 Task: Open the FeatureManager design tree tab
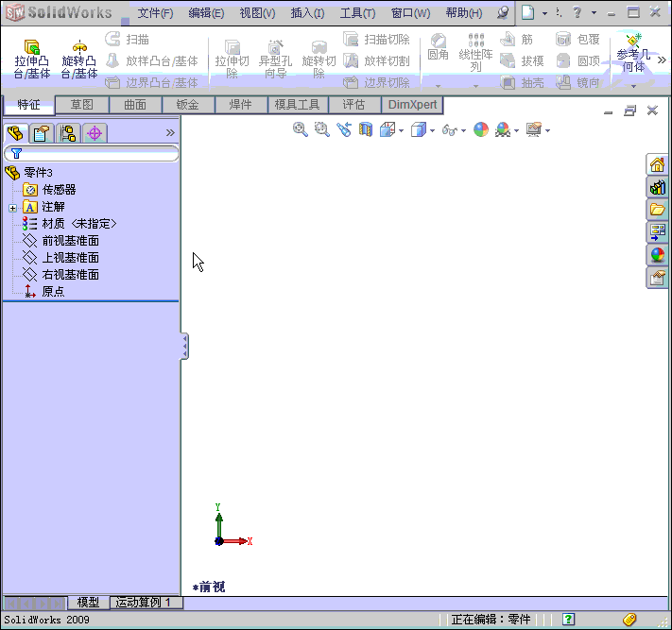click(15, 133)
